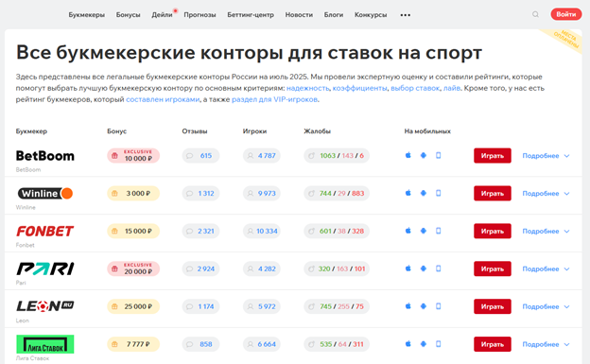Screen dimensions: 590x364
Task: Expand Подробнее for Fonbet
Action: tap(546, 231)
